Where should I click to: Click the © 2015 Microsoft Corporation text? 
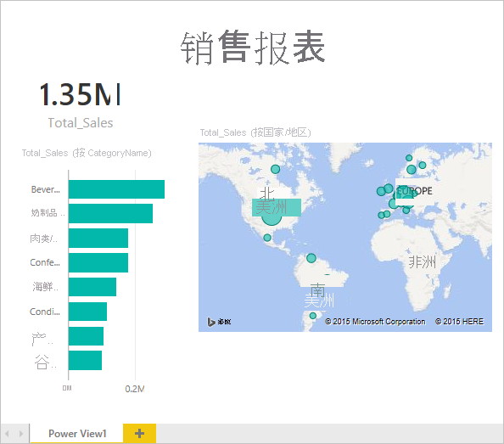click(x=375, y=322)
